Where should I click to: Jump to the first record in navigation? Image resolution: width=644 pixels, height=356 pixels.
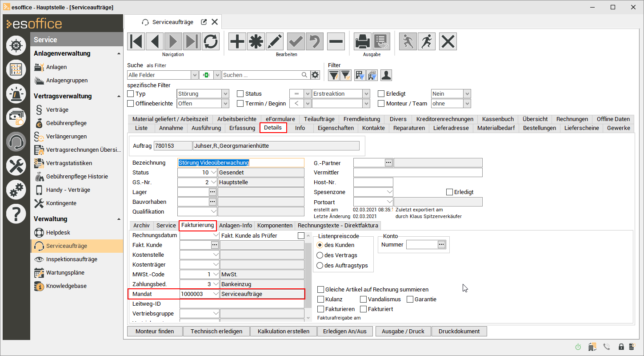coord(136,41)
